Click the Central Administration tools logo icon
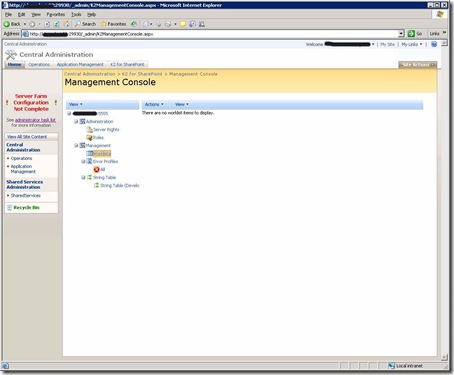The image size is (454, 375). [11, 55]
